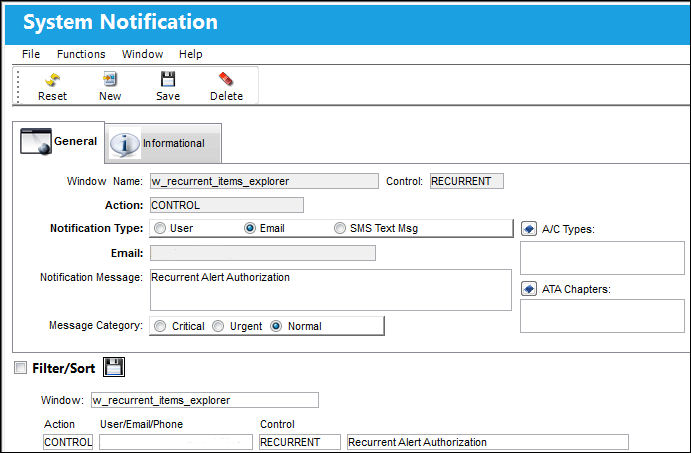691x453 pixels.
Task: Click the Email address field
Action: [x=263, y=253]
